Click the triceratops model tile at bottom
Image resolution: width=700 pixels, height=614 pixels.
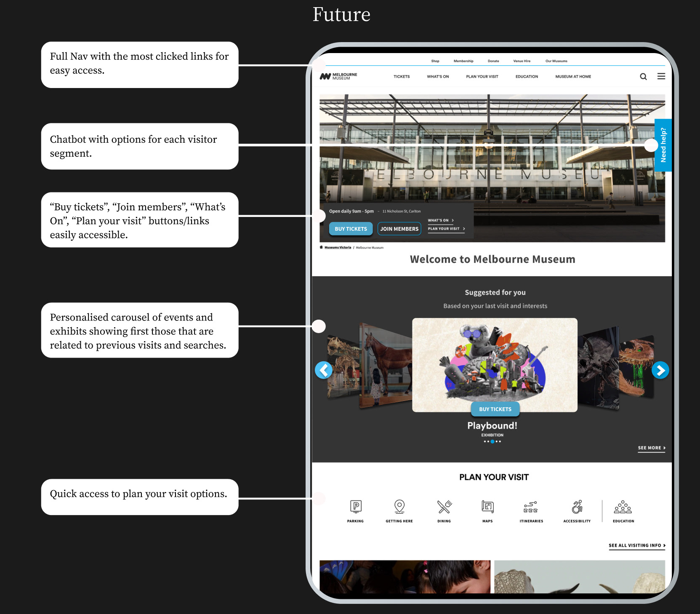580,577
